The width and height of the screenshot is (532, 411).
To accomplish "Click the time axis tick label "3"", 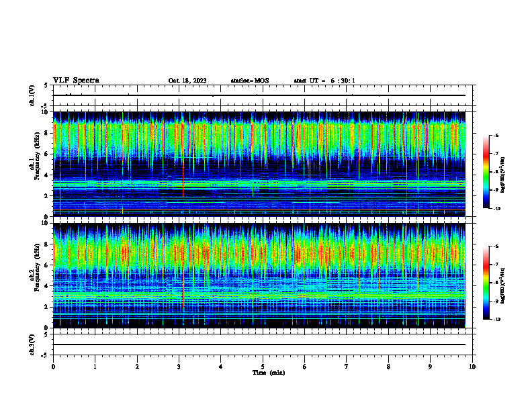I will tap(179, 367).
